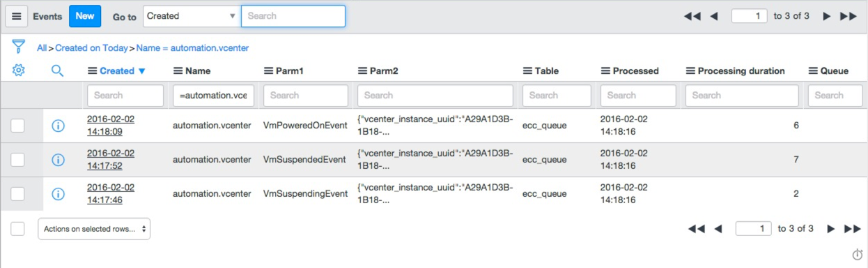The width and height of the screenshot is (868, 268).
Task: Open the Events list hamburger menu
Action: click(17, 16)
